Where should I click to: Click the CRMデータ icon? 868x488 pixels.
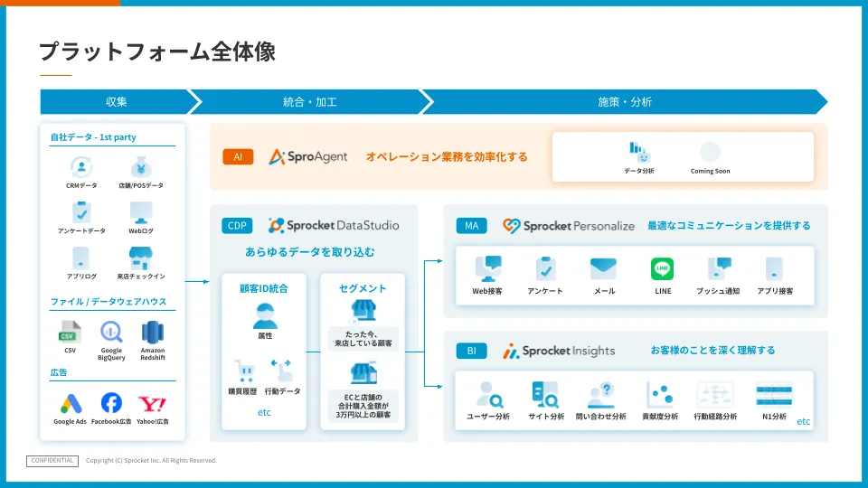(81, 167)
